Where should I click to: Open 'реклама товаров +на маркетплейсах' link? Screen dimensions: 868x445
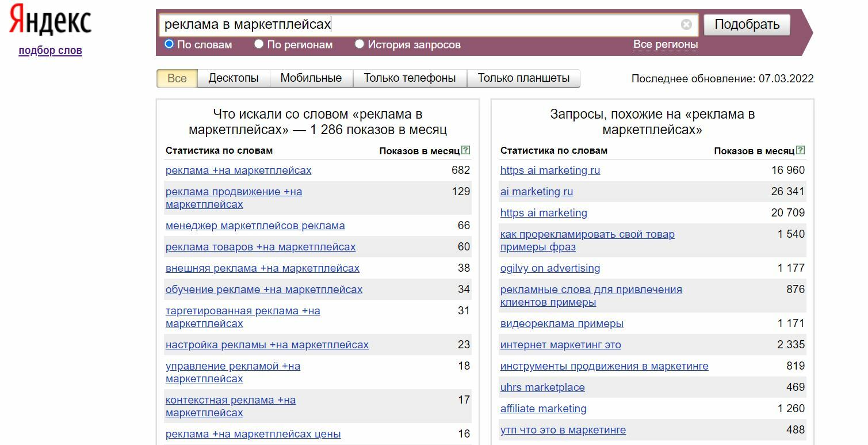261,247
